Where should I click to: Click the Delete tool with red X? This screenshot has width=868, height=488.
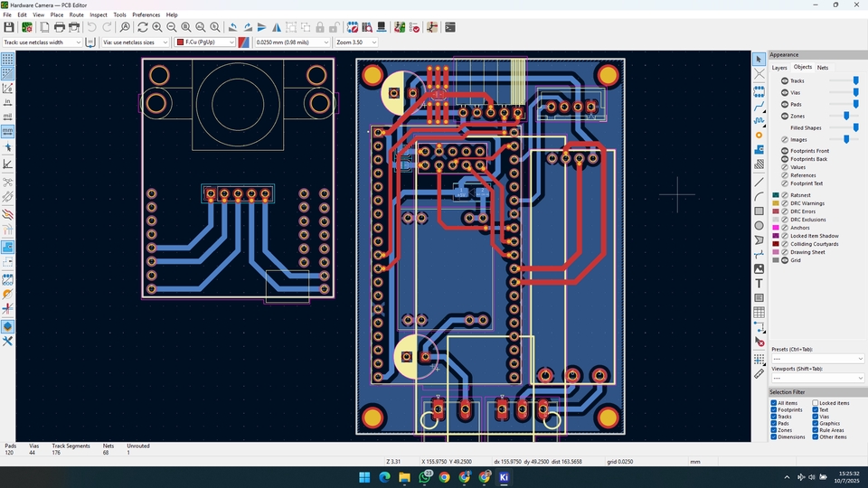click(759, 342)
